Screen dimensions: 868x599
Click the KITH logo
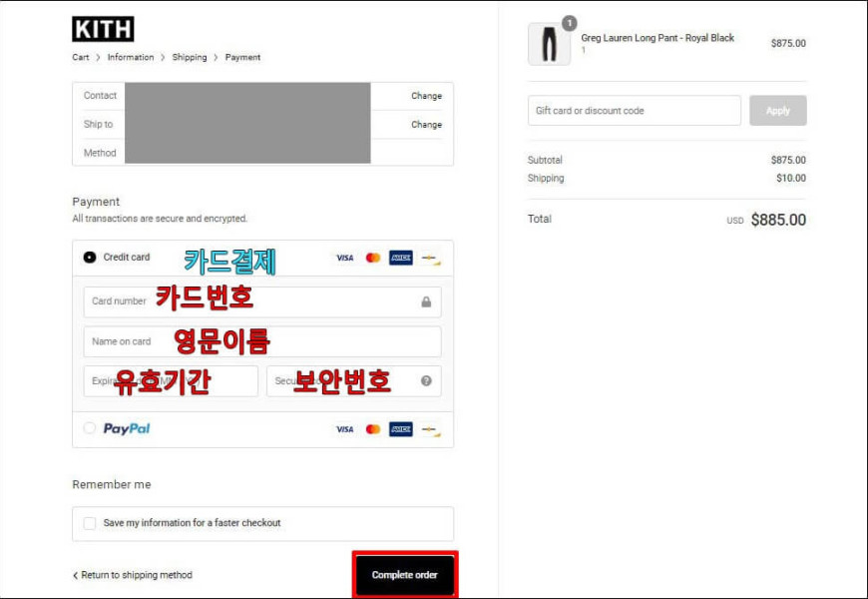[103, 29]
